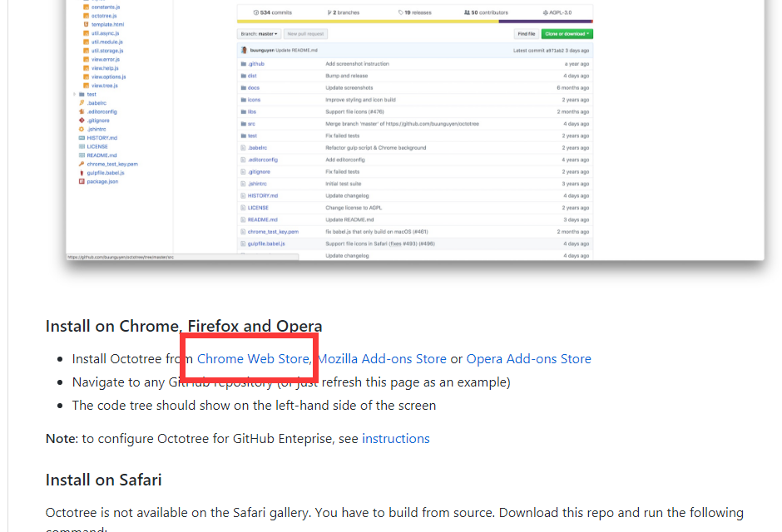This screenshot has height=532, width=782.
Task: Open the Opera Add-ons Store link
Action: tap(528, 358)
